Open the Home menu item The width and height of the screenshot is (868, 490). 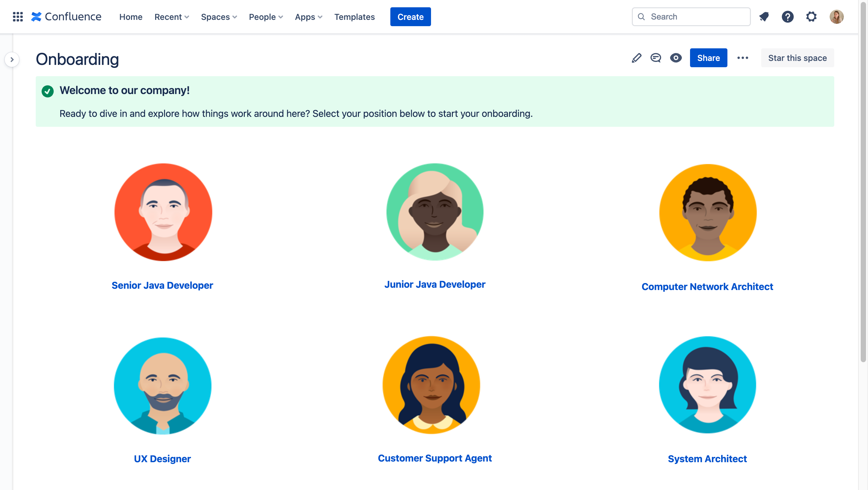(x=131, y=16)
